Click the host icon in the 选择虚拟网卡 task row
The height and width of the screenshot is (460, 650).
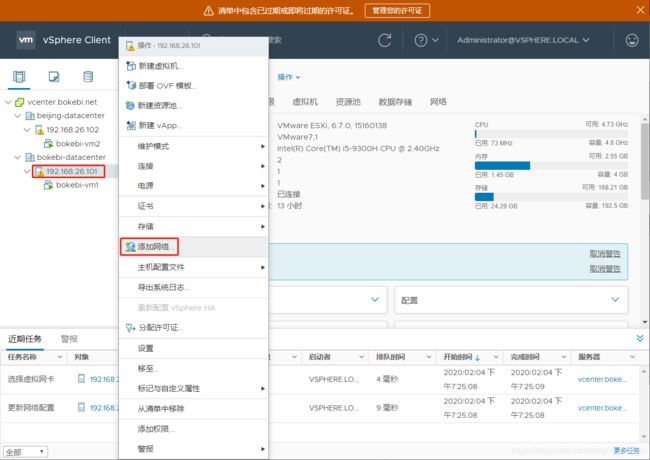[x=82, y=379]
